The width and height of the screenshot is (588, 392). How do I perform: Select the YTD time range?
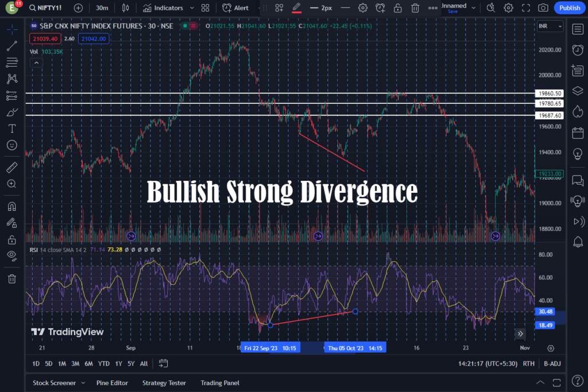pyautogui.click(x=104, y=363)
